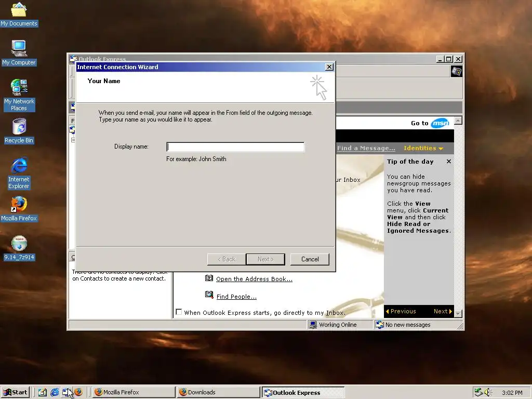The height and width of the screenshot is (399, 532).
Task: Click the 3:02 PM clock
Action: pos(512,393)
